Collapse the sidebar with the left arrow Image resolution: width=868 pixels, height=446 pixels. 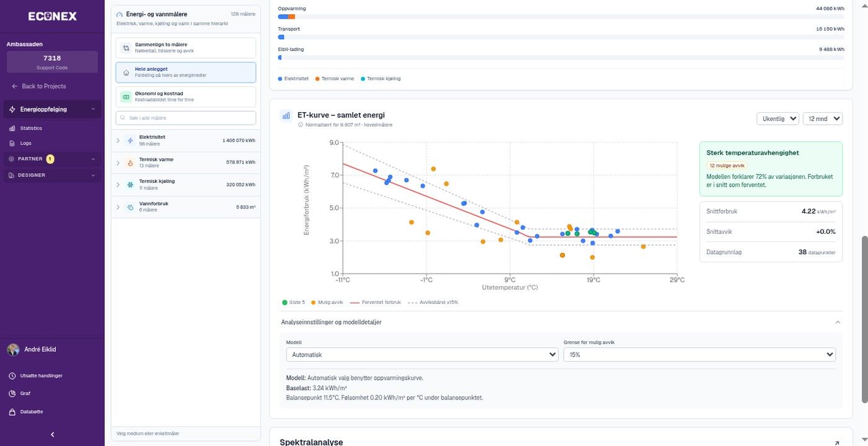pyautogui.click(x=52, y=434)
